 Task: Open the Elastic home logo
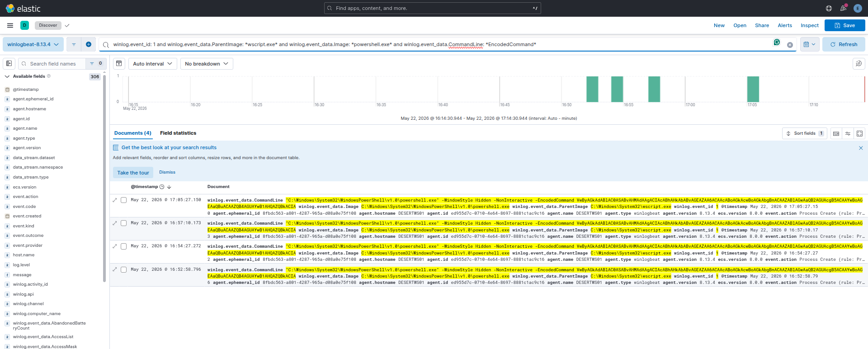coord(23,8)
